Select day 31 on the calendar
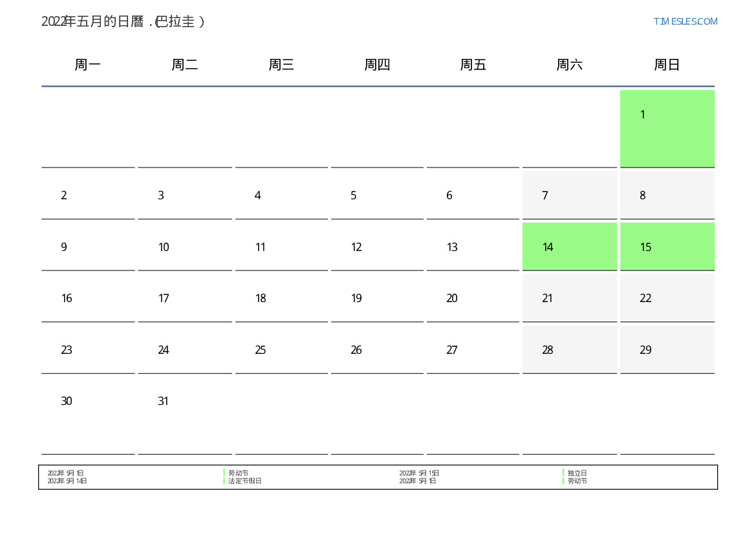Image resolution: width=756 pixels, height=535 pixels. coord(184,401)
